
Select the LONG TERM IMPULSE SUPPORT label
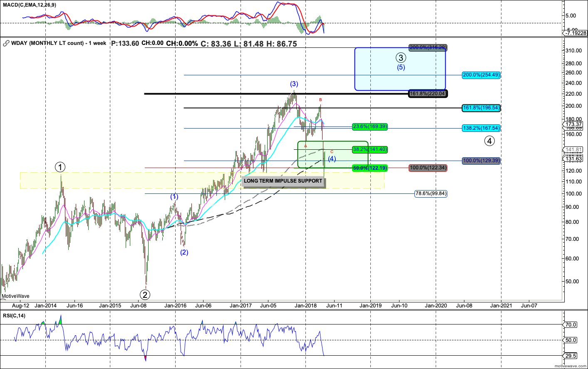[x=283, y=181]
